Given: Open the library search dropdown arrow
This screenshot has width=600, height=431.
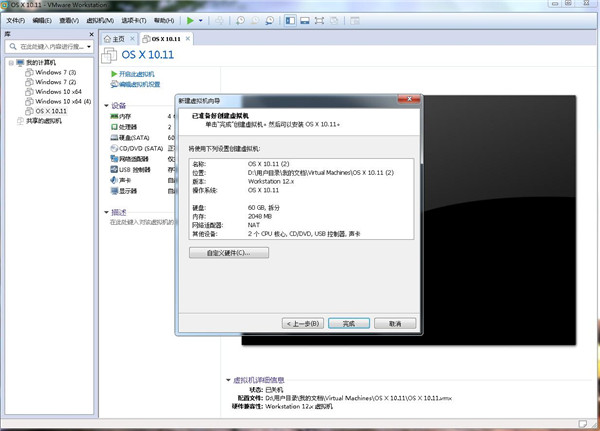Looking at the screenshot, I should click(x=89, y=47).
